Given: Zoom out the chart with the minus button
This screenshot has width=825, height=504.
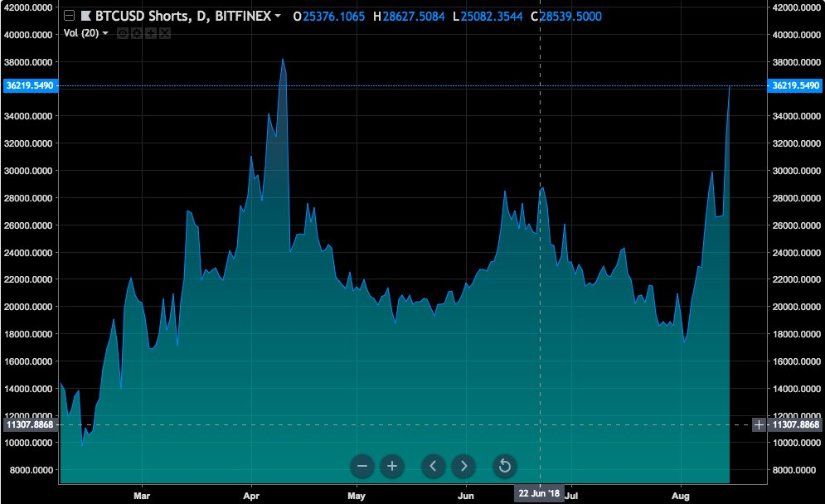Looking at the screenshot, I should pyautogui.click(x=362, y=466).
